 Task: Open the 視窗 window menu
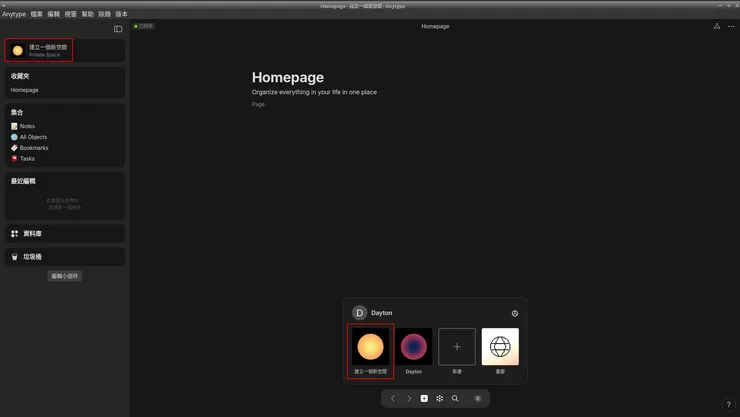tap(71, 14)
